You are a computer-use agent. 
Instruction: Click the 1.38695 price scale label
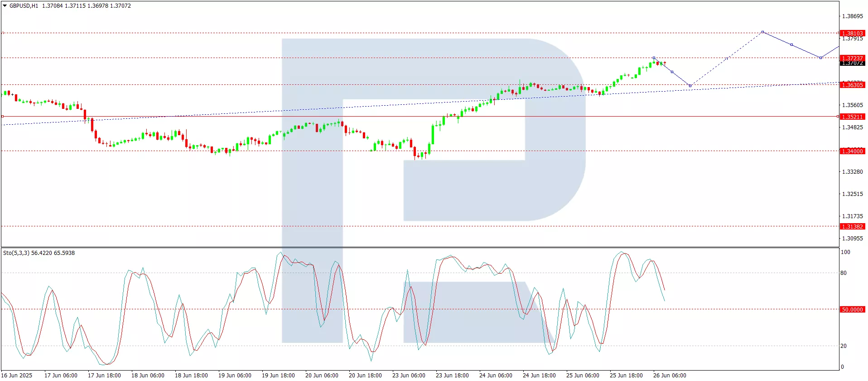click(x=852, y=16)
